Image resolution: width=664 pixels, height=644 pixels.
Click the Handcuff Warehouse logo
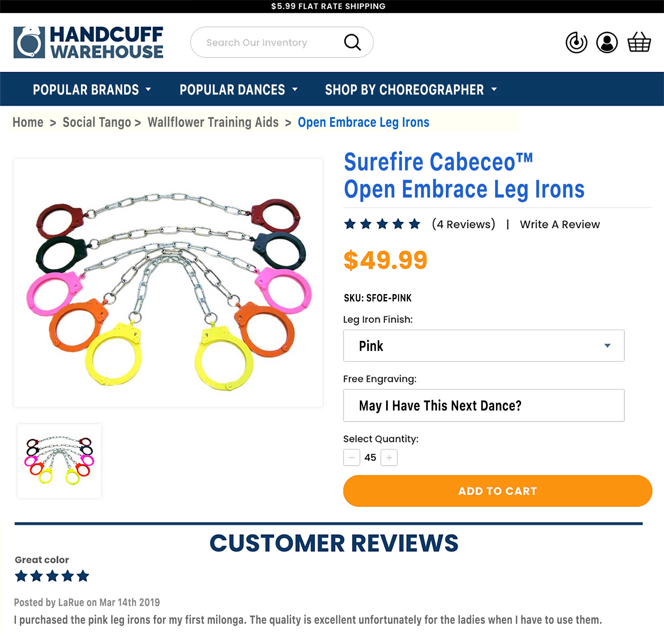point(88,42)
